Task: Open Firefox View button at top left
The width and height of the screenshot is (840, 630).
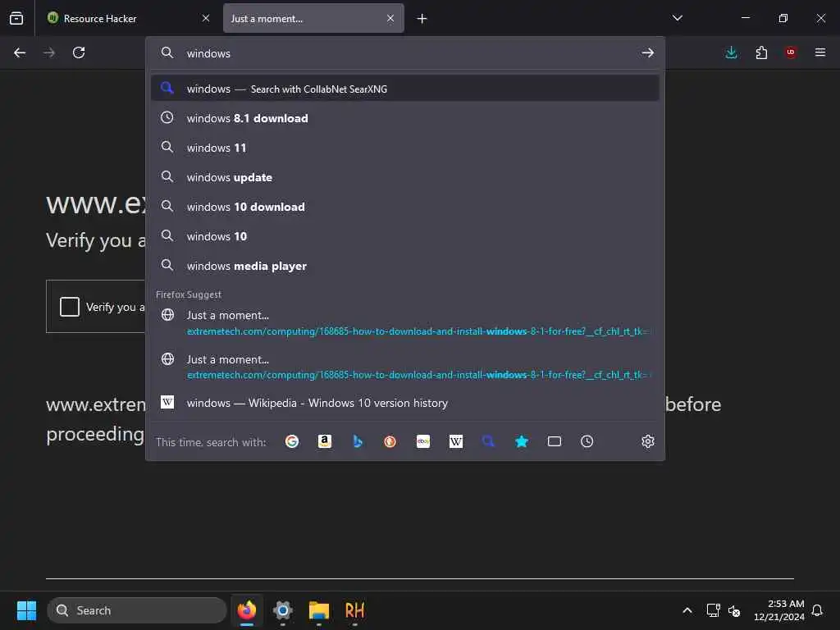Action: (16, 18)
